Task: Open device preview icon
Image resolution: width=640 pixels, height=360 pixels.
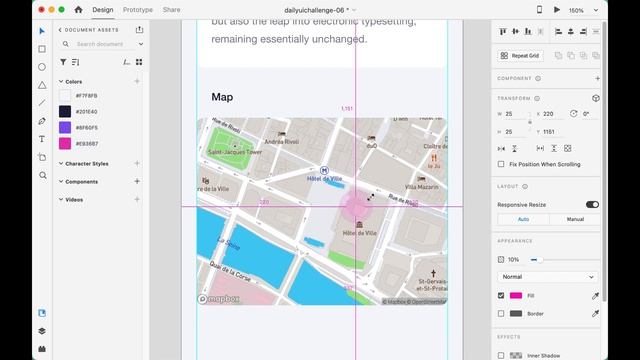Action: click(x=539, y=9)
